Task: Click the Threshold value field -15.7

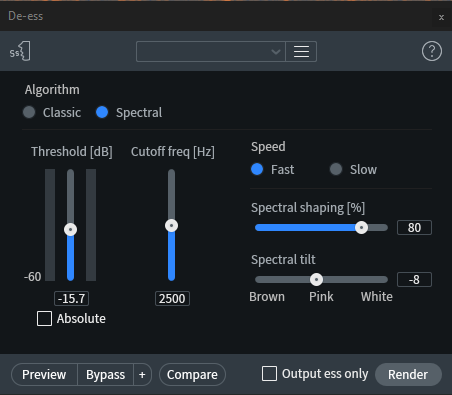Action: pyautogui.click(x=71, y=298)
